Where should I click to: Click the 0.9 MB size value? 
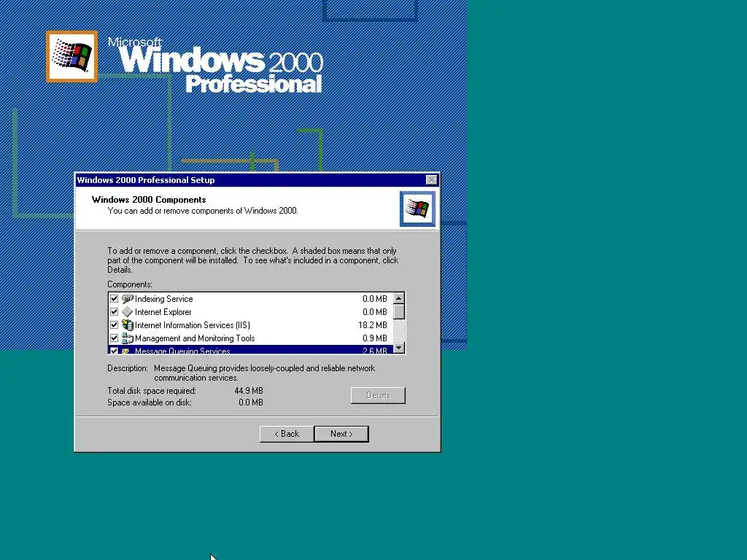(x=374, y=338)
